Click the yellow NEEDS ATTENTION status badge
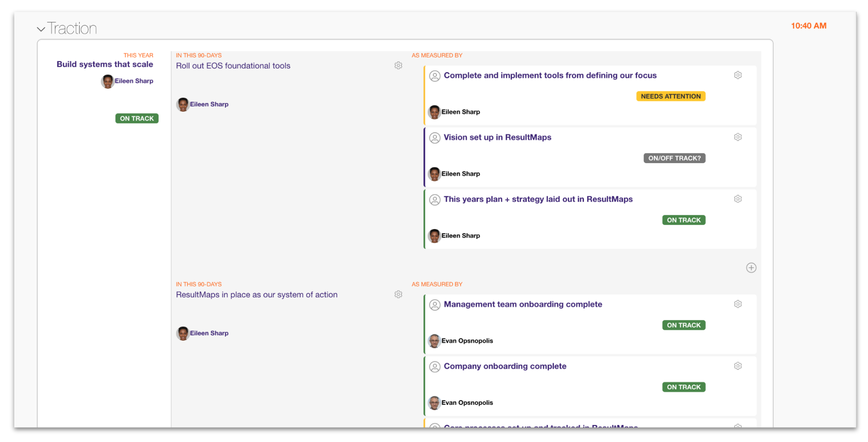 (670, 96)
